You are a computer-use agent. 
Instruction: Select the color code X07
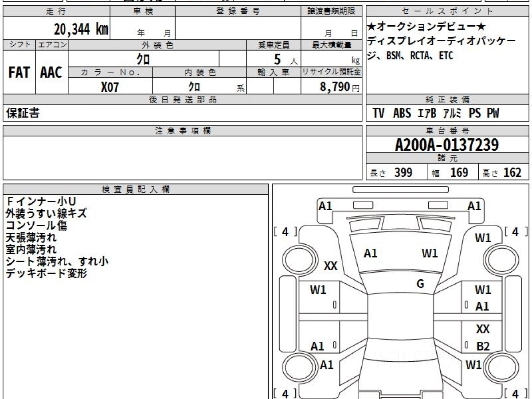coord(110,87)
